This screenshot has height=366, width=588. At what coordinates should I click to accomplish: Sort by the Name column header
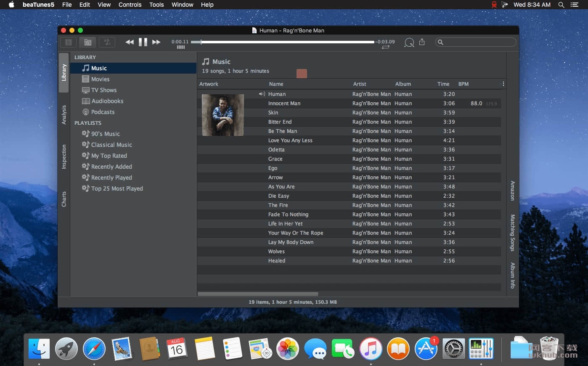click(276, 84)
